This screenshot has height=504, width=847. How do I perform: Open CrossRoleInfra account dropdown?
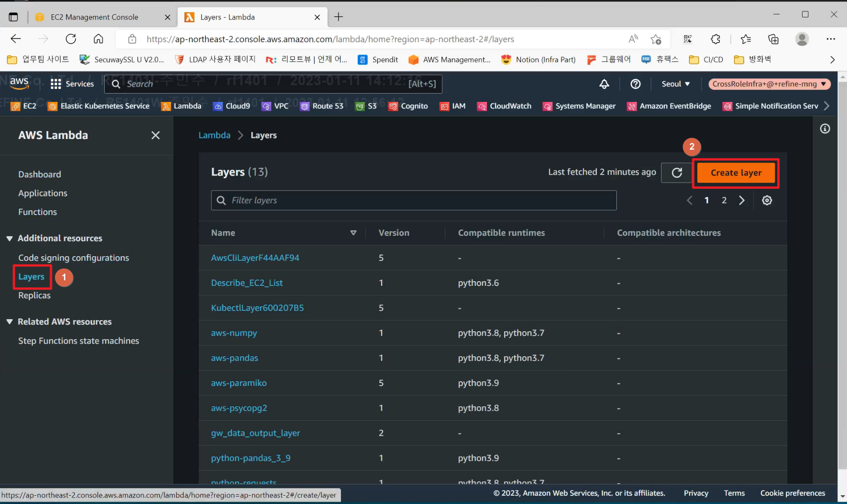[769, 84]
